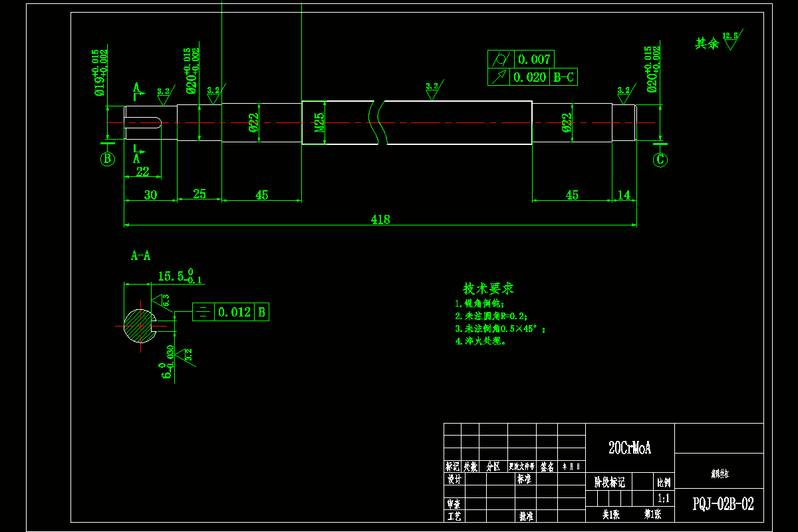Click the runout arrow symbol in tolerance frame
The image size is (798, 532).
tap(499, 77)
